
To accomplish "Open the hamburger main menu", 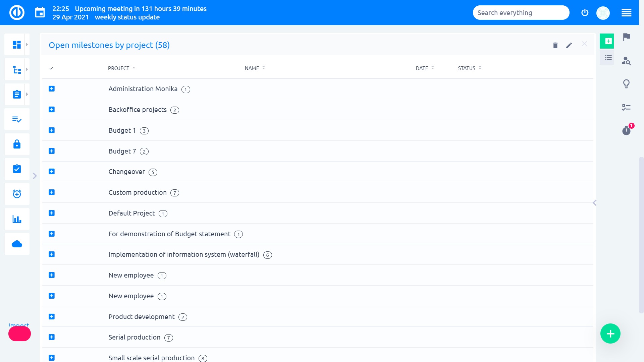I will pyautogui.click(x=626, y=13).
